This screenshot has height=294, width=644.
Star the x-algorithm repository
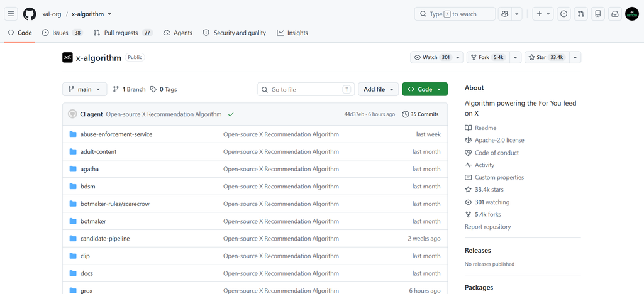tap(547, 57)
